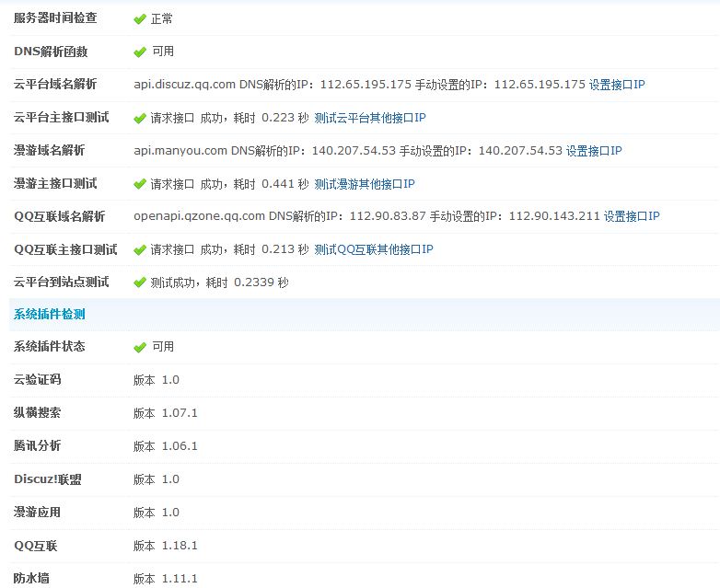Click the 版本 1.11.1 value
The width and height of the screenshot is (720, 588).
click(x=166, y=579)
